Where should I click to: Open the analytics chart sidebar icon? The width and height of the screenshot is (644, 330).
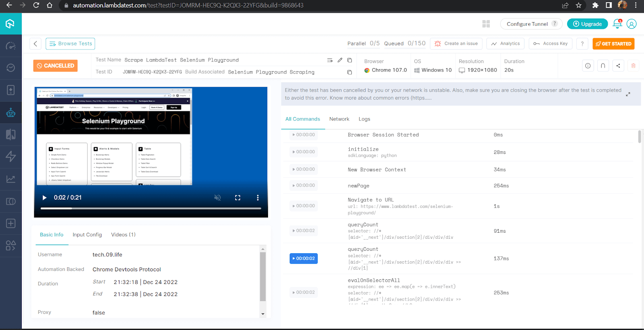[10, 179]
